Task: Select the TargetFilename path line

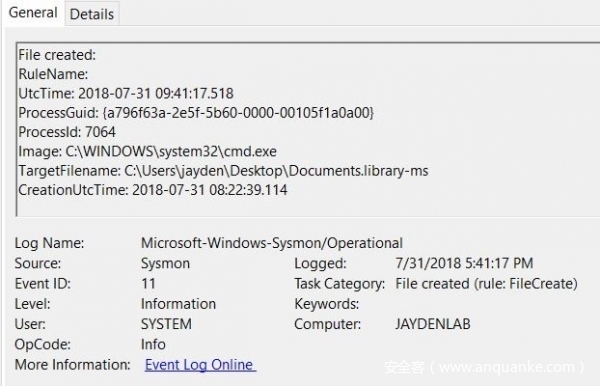Action: (223, 171)
